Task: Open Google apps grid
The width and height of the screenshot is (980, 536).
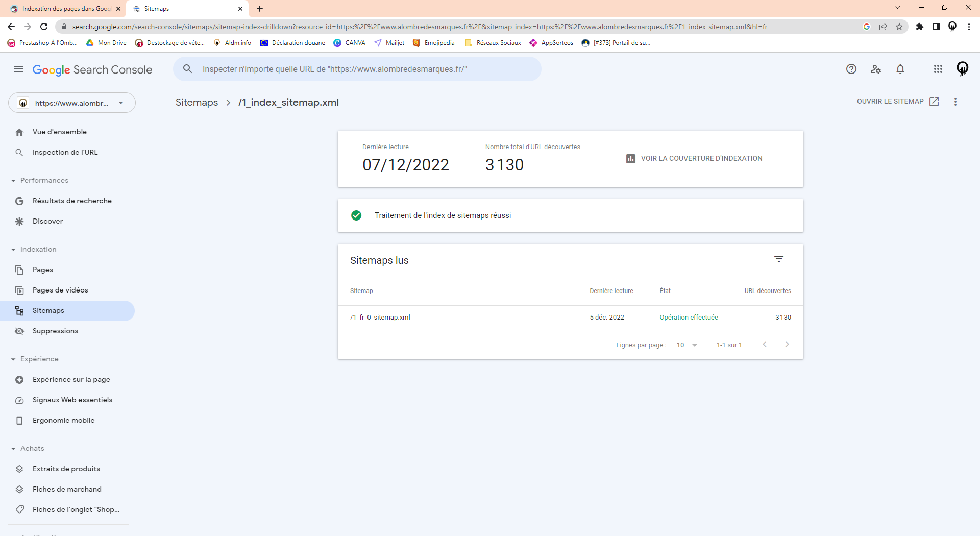Action: click(938, 69)
